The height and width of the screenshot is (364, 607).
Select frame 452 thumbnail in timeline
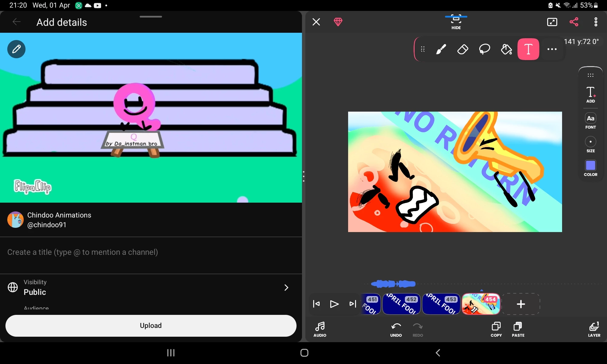click(402, 304)
